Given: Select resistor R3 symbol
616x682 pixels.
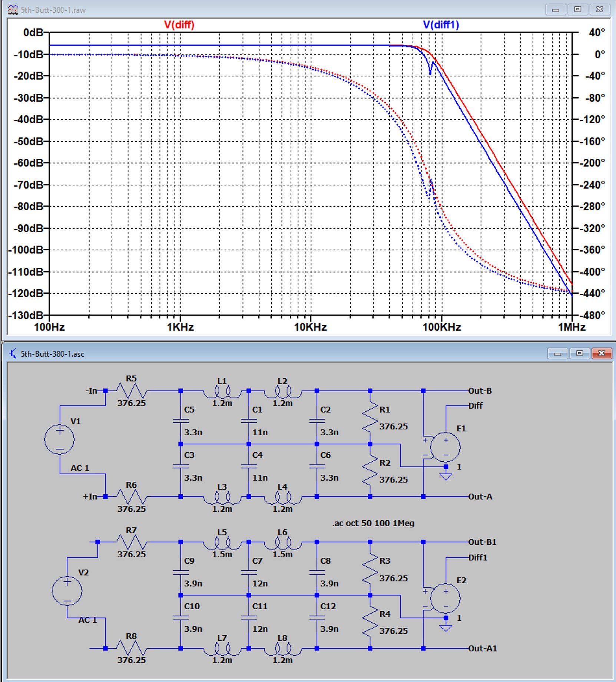Looking at the screenshot, I should 370,569.
